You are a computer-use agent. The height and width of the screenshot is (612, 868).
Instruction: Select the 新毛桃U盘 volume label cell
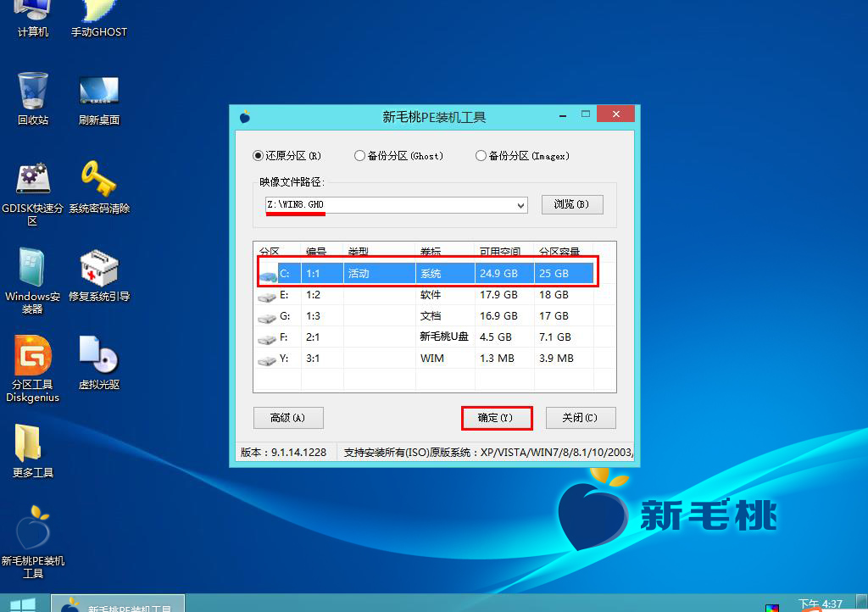(444, 337)
